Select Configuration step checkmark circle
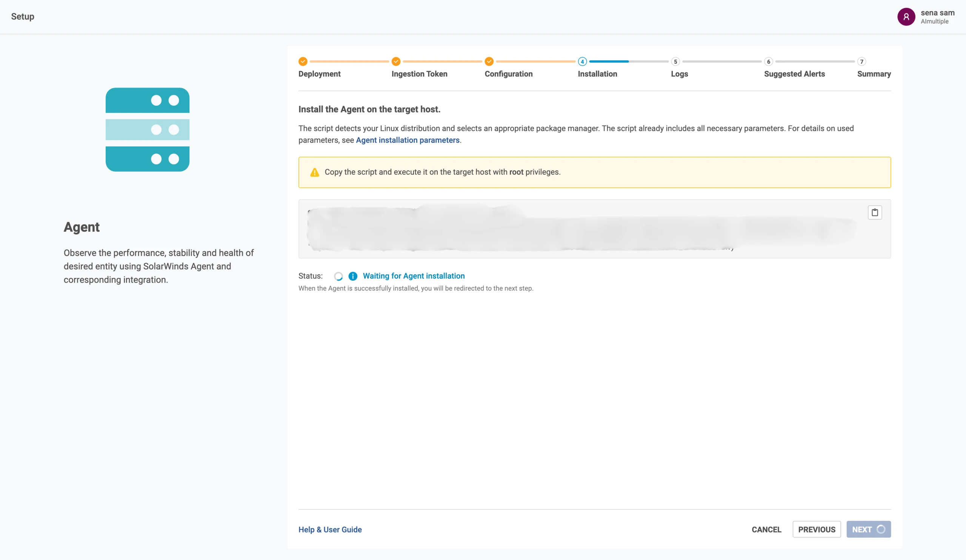The image size is (966, 560). point(489,62)
